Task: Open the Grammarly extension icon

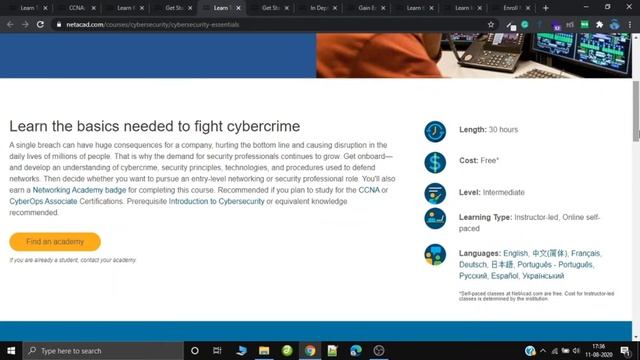Action: 525,24
